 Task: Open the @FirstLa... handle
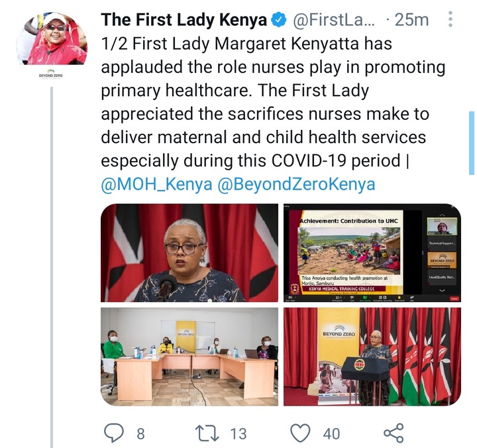(x=334, y=20)
